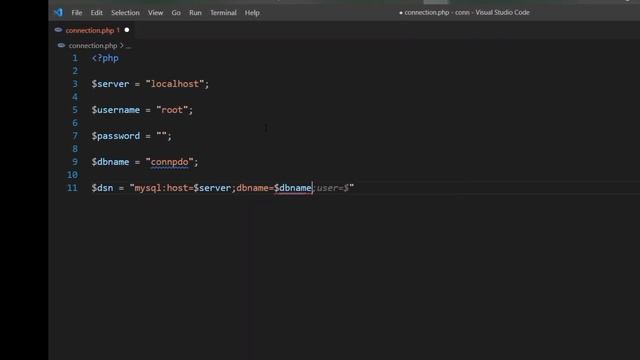Click line number 3 in the gutter
640x360 pixels.
[x=75, y=84]
